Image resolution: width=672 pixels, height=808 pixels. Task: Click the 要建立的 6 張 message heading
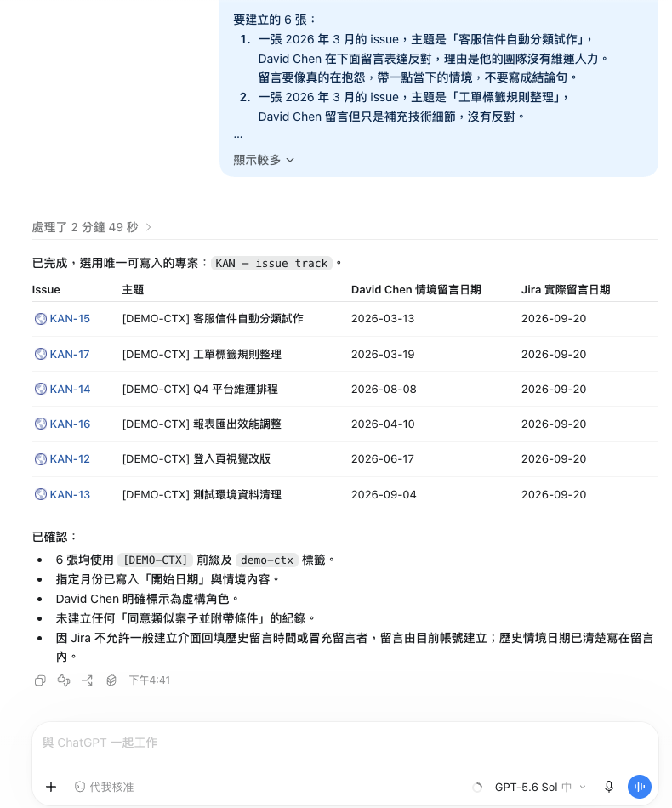[275, 20]
